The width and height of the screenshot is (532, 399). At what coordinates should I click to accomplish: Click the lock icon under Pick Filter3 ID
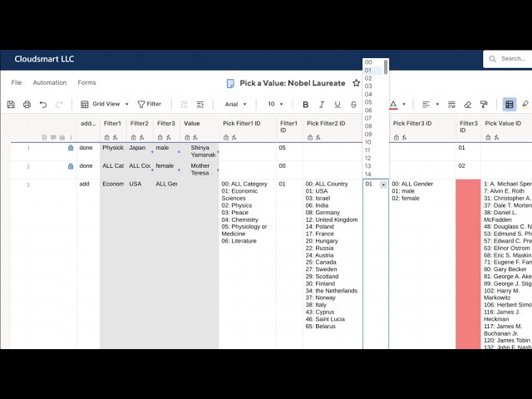396,137
